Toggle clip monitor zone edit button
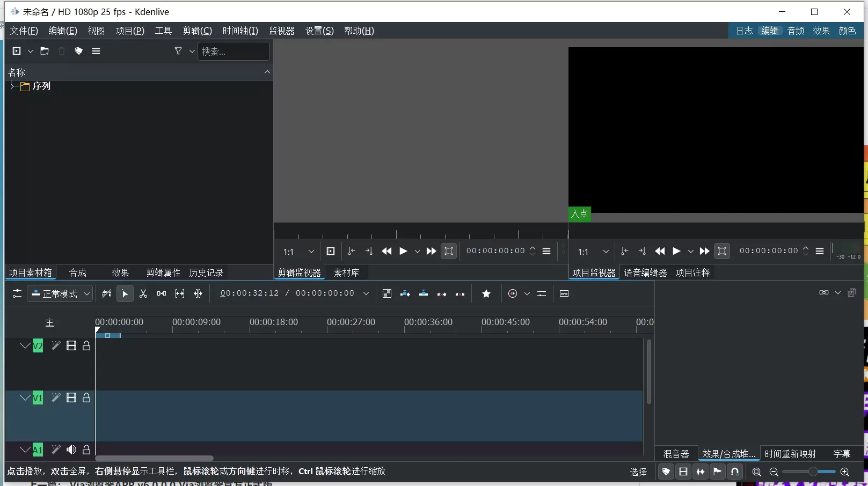The width and height of the screenshot is (868, 486). point(449,251)
